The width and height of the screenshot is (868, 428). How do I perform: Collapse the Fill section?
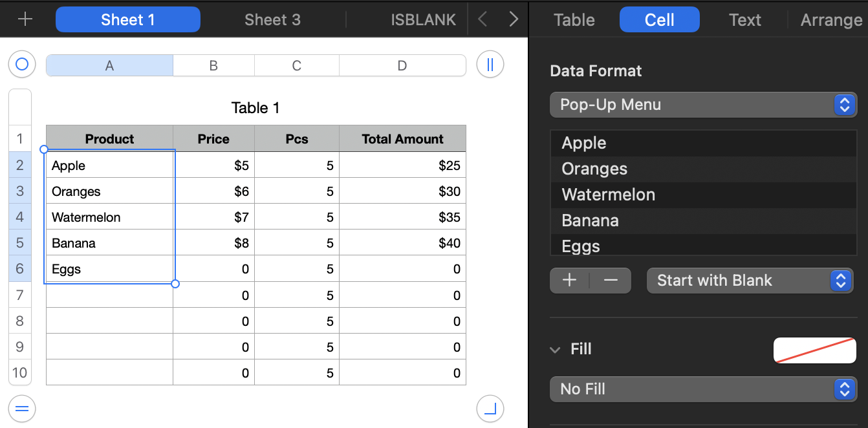click(x=555, y=350)
